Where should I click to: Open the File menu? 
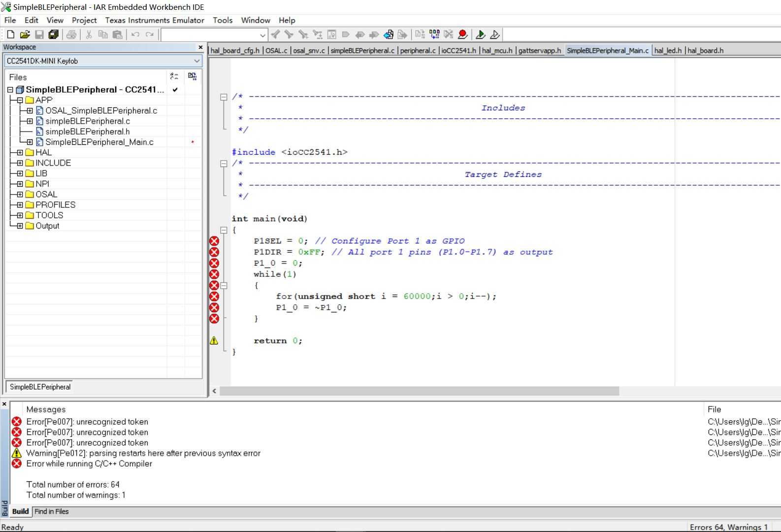point(10,20)
